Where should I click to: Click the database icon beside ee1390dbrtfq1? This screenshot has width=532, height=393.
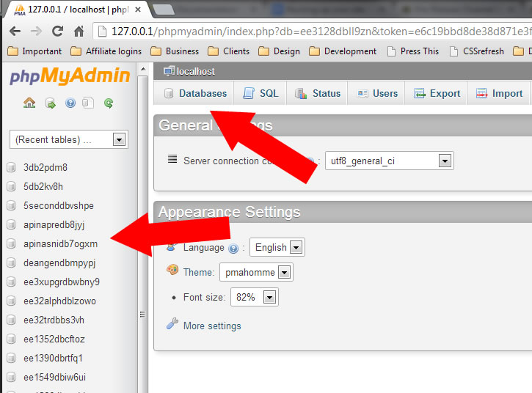[x=11, y=358]
